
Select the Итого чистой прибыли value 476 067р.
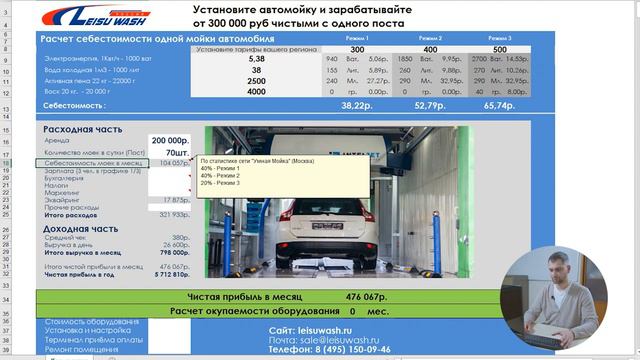pyautogui.click(x=175, y=267)
